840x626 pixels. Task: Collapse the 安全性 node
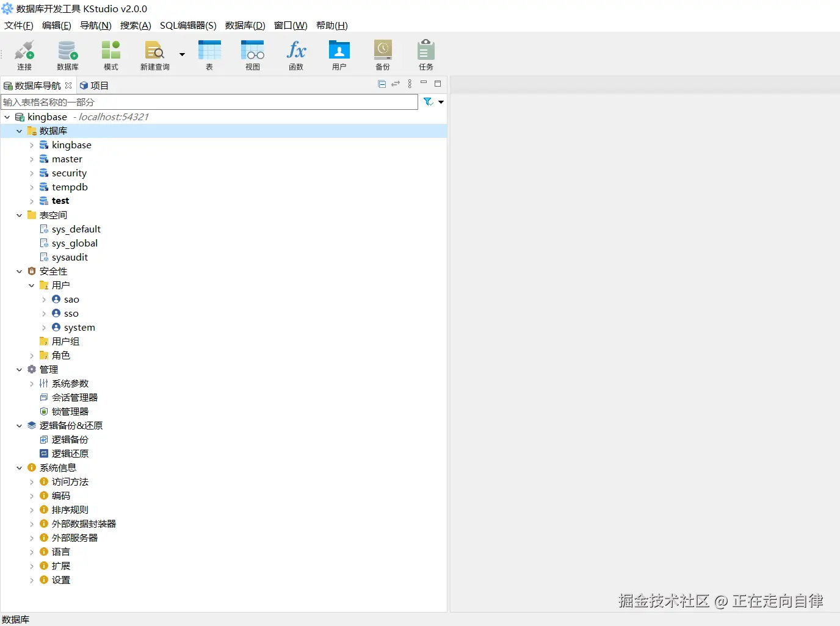[19, 272]
